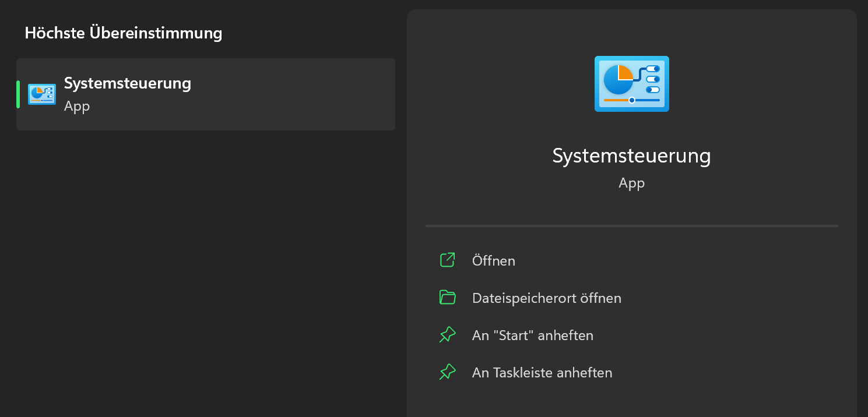Click the Systemsteuerung title in preview pane
Image resolution: width=868 pixels, height=417 pixels.
point(631,156)
